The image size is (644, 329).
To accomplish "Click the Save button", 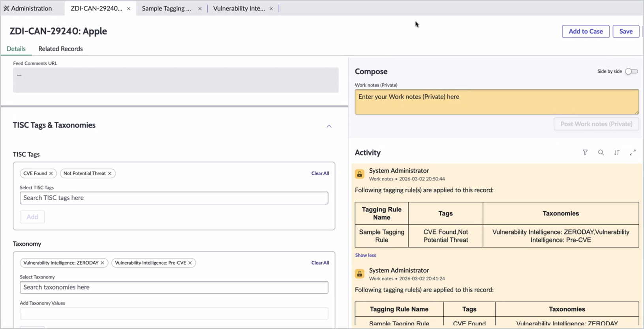I will pyautogui.click(x=626, y=31).
